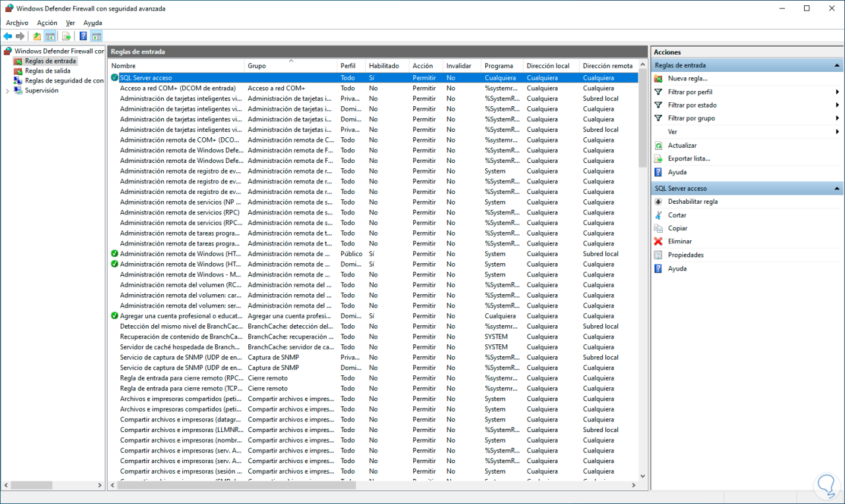The height and width of the screenshot is (504, 845).
Task: Open the Acción menu
Action: click(x=48, y=22)
